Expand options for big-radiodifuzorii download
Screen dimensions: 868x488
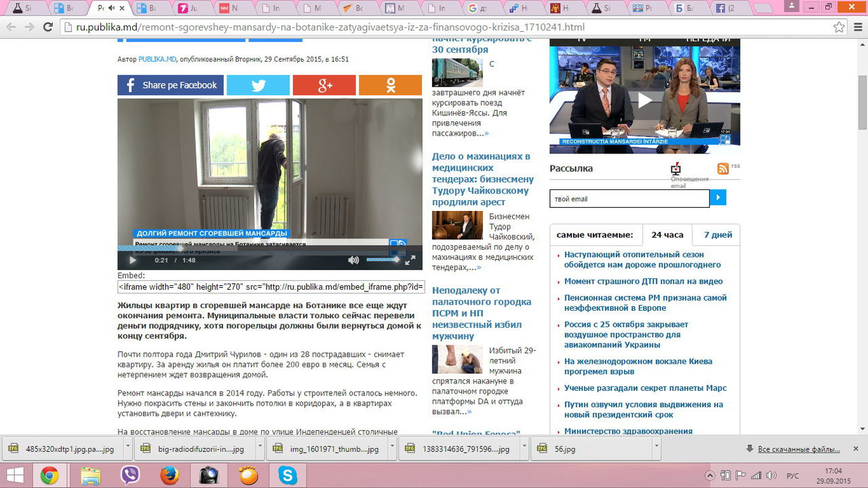click(x=258, y=449)
